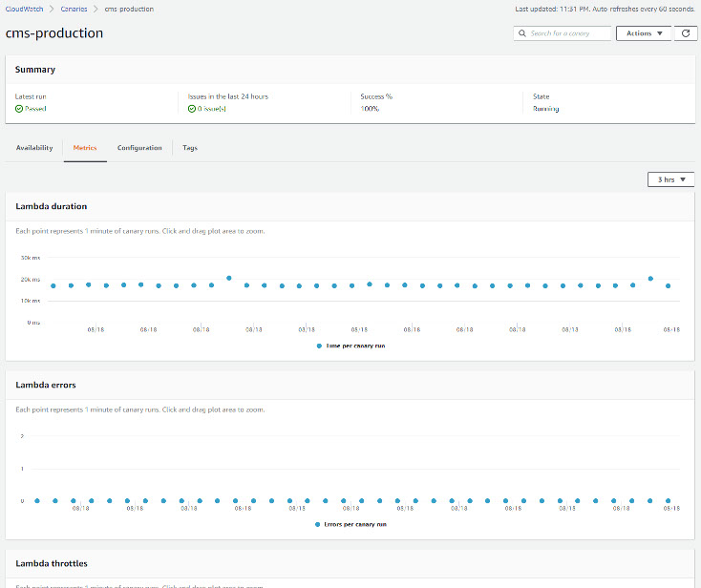Click the last Lambda errors data point
Viewport: 701px width, 588px height.
point(669,500)
